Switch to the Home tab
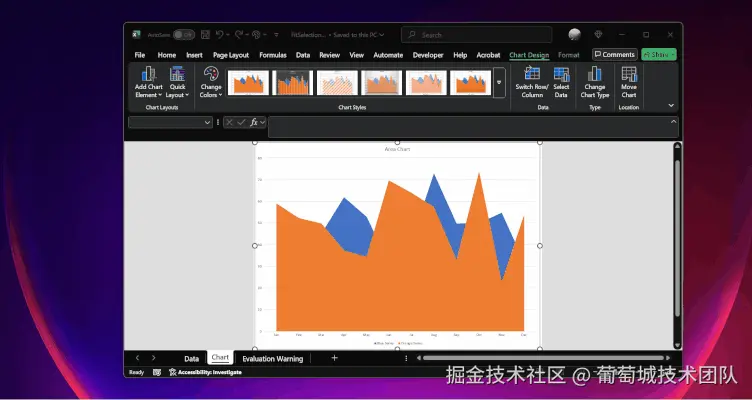 167,55
